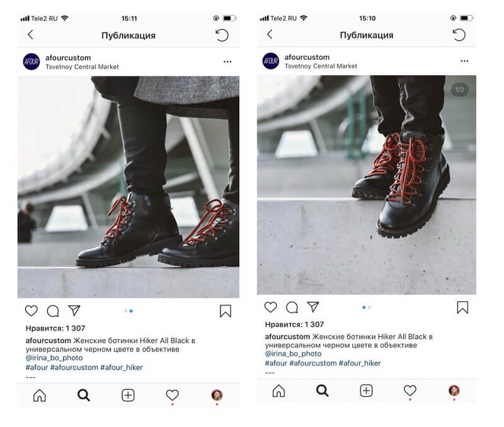
Task: Open afourcustom profile avatar in left post
Action: (31, 61)
